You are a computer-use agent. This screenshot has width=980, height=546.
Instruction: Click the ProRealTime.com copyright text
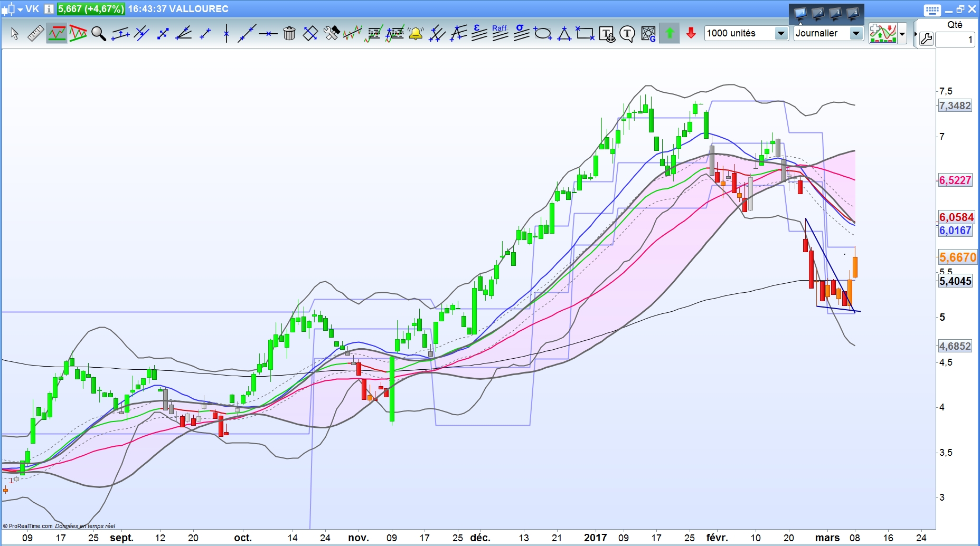(27, 526)
